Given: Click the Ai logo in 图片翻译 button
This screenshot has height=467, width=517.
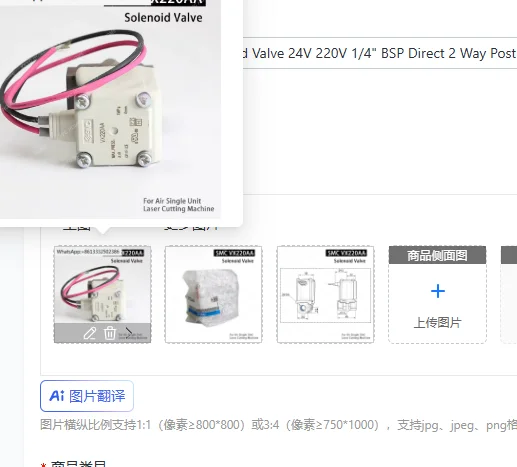Looking at the screenshot, I should pyautogui.click(x=57, y=396).
